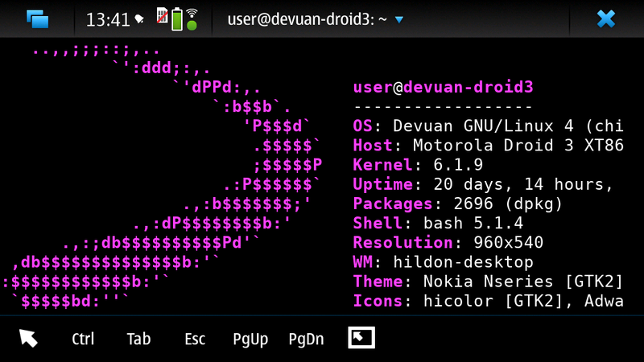Click the profile tag icon beside the clock
Screen dimensions: 644x362
(139, 19)
